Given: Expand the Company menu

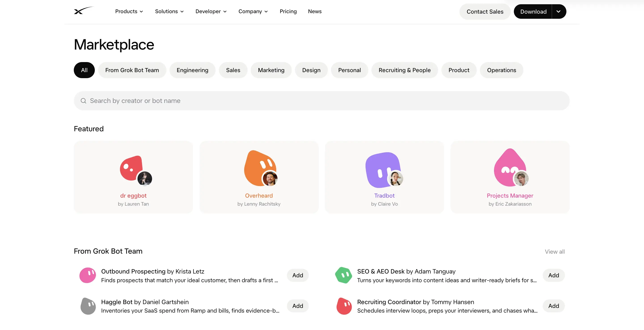Looking at the screenshot, I should (253, 11).
